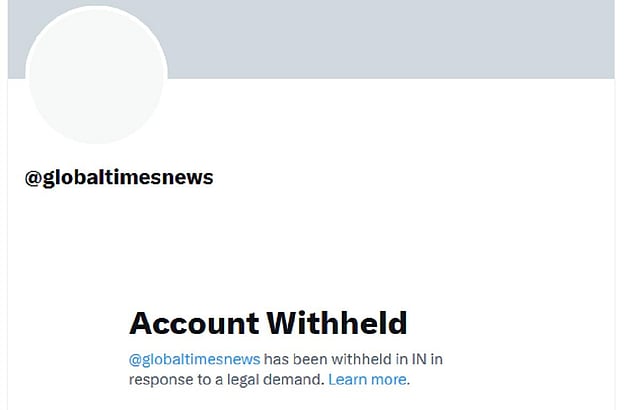Click the bold @globaltimesnews profile handle

pyautogui.click(x=119, y=178)
